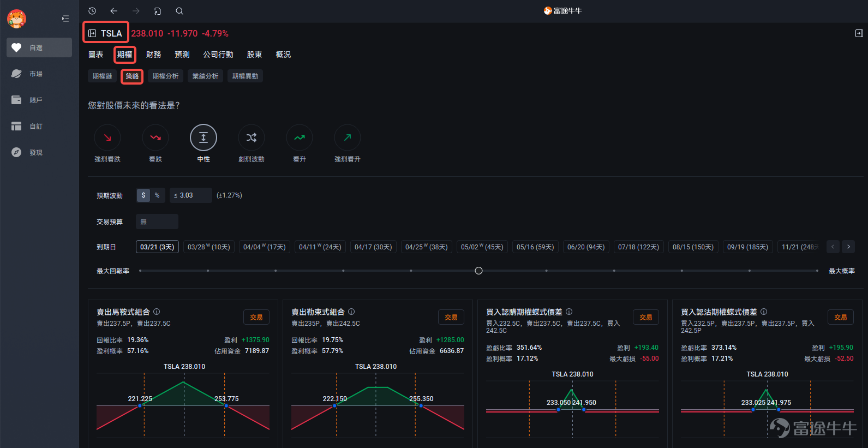Select the 看升 bullish view
This screenshot has height=448, width=868.
[x=300, y=138]
